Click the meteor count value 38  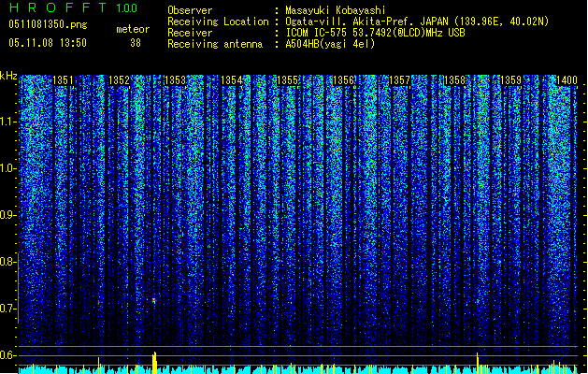(136, 43)
